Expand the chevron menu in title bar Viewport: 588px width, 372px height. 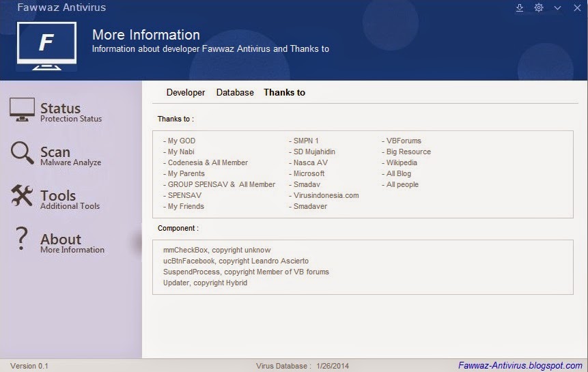[x=557, y=8]
